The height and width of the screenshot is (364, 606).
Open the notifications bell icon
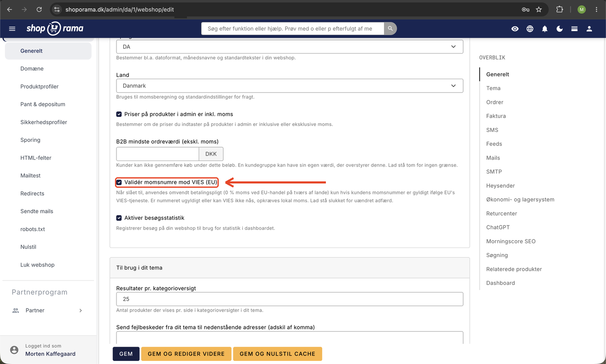[545, 29]
